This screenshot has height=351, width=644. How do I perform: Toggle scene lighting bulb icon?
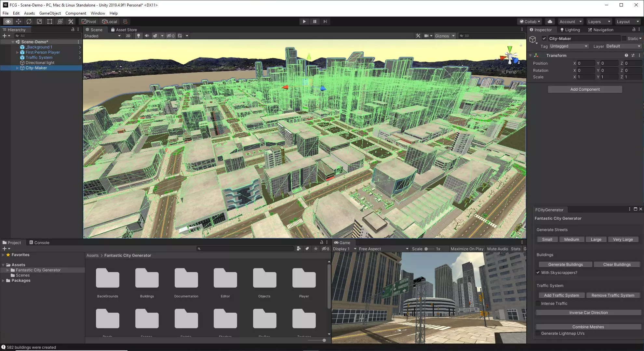(x=139, y=36)
